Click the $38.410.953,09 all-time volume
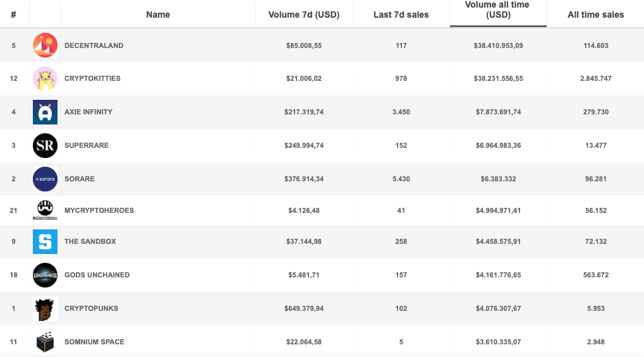 [498, 45]
